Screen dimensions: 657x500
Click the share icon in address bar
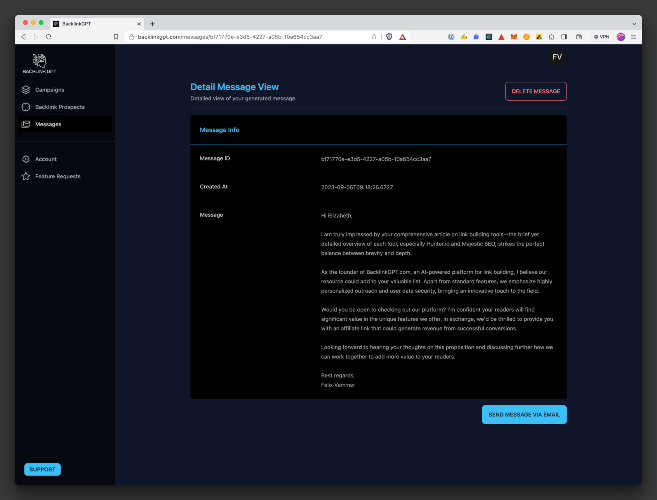tap(374, 37)
